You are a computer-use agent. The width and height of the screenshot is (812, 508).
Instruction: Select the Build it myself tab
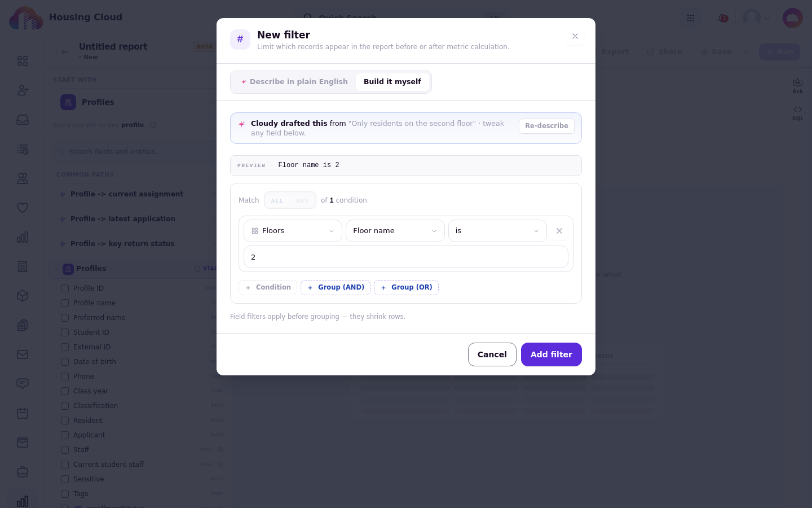[x=392, y=82]
